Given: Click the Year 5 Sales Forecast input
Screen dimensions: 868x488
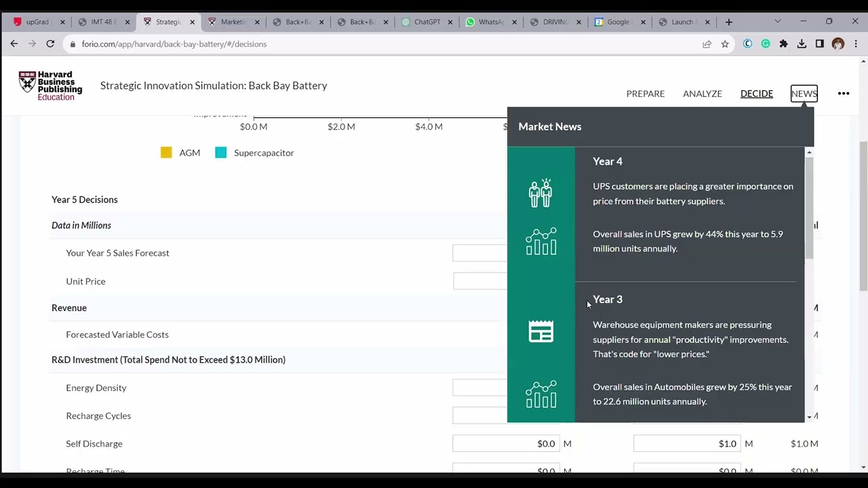Looking at the screenshot, I should 479,253.
